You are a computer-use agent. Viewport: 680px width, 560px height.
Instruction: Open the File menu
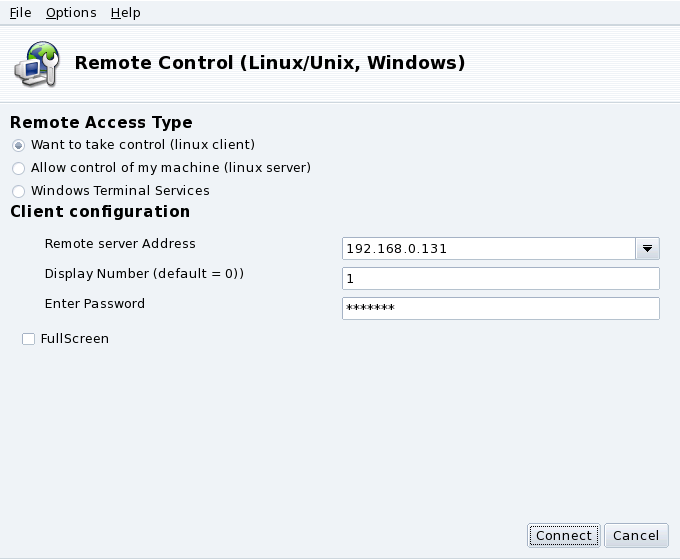pyautogui.click(x=21, y=13)
